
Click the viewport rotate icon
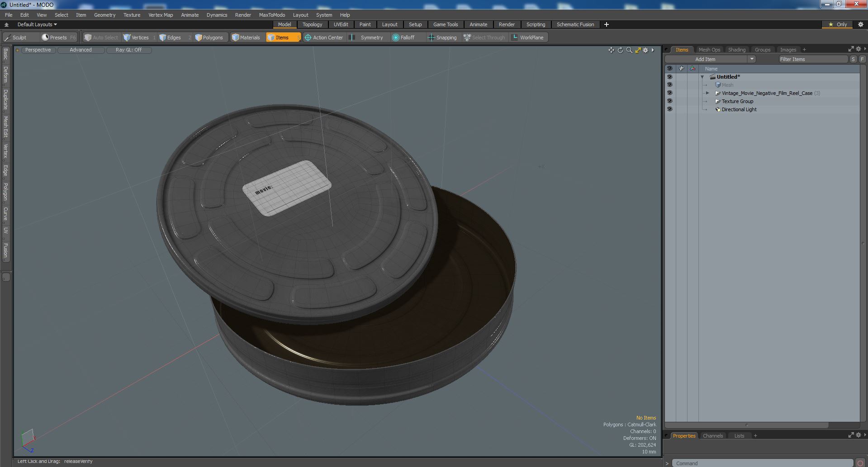(620, 50)
